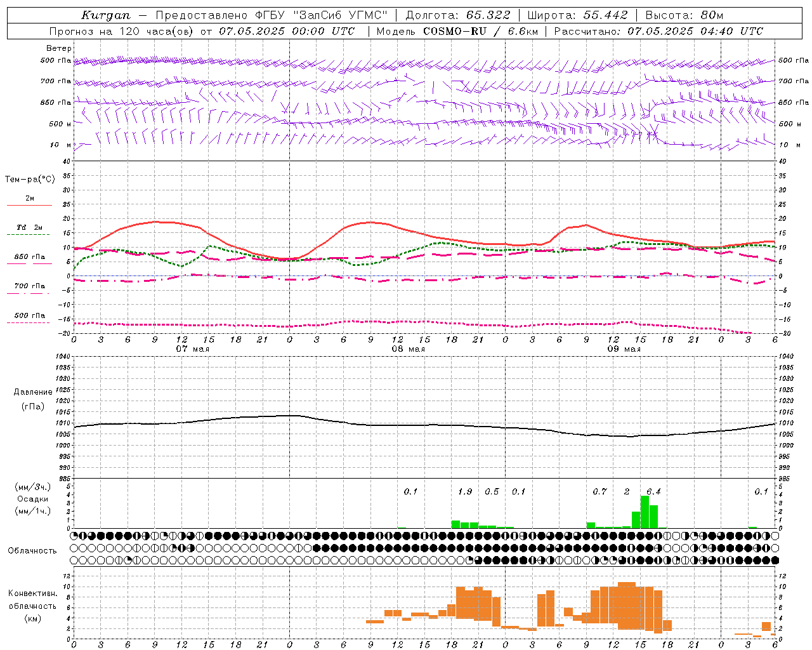Click the "Конвективн." convective cloud label
The image size is (812, 650).
click(32, 594)
